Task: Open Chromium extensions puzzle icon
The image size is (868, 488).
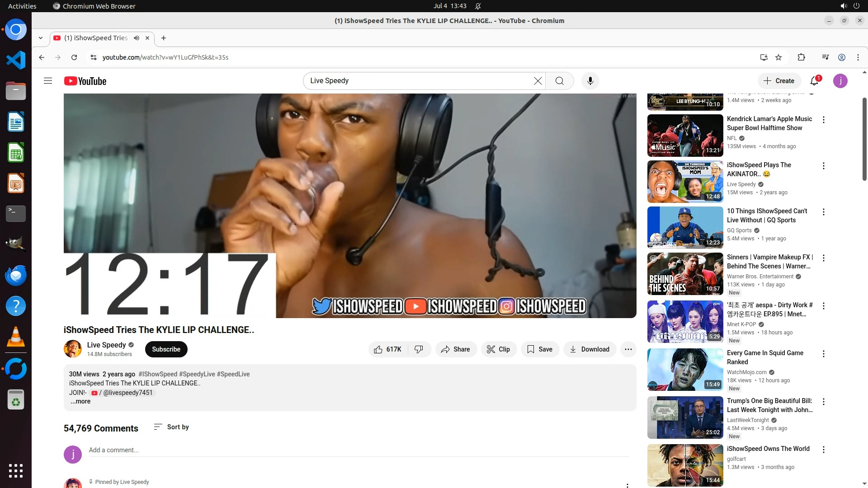Action: tap(801, 57)
